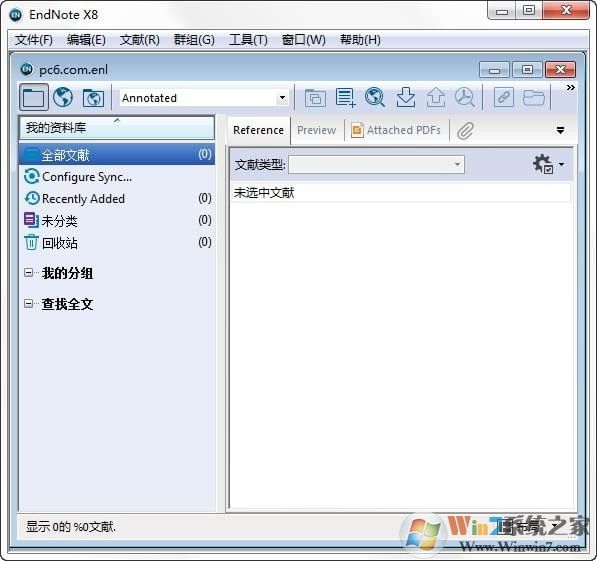Open Online Search magnifier-globe icon
Viewport: 597px width, 561px height.
coord(375,97)
